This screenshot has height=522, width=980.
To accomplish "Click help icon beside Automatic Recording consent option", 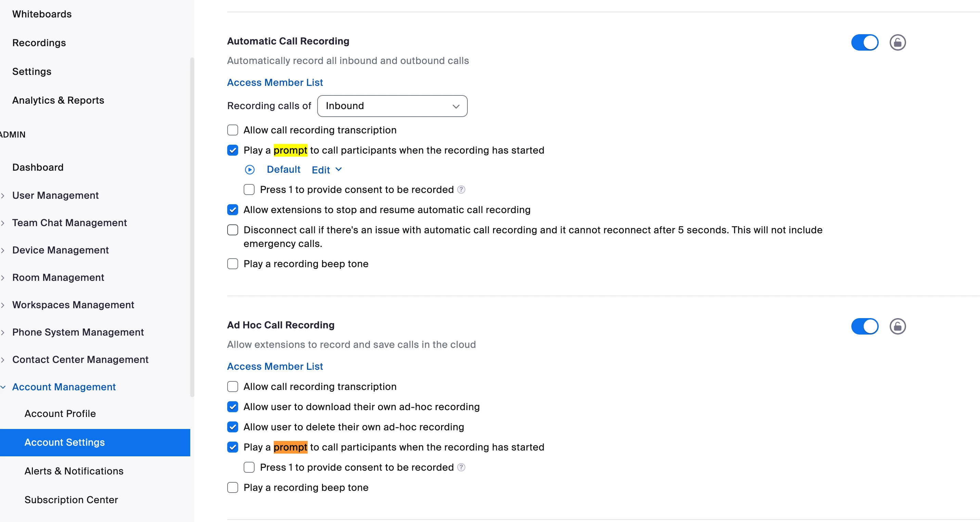I will [461, 189].
